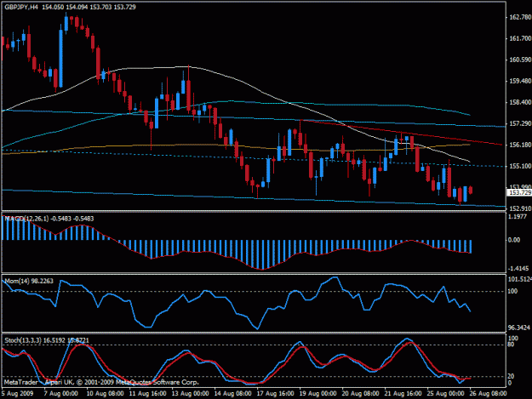Click the 162.780 price axis label
This screenshot has height=399, width=532.
(x=520, y=17)
